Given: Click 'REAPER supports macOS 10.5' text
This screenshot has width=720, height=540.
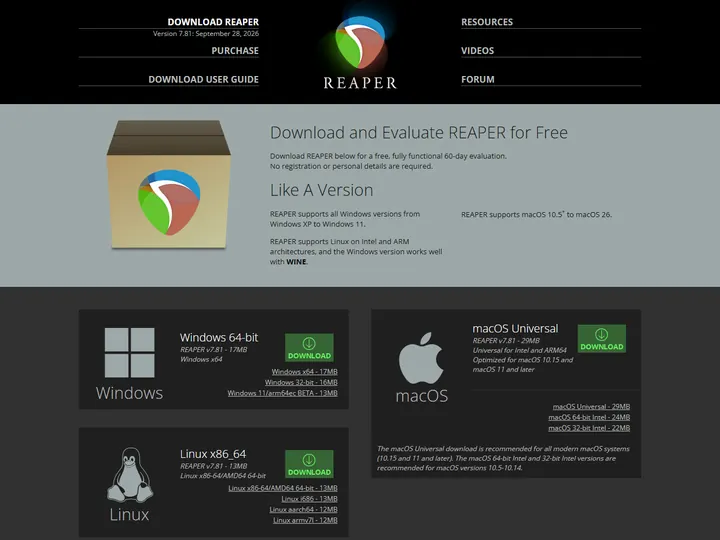Looking at the screenshot, I should pos(536,214).
